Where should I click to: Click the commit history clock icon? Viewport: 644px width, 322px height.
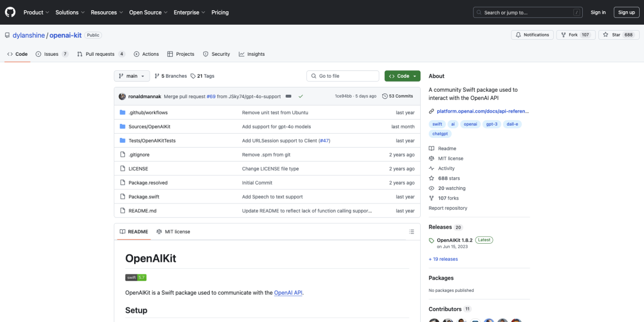coord(384,96)
